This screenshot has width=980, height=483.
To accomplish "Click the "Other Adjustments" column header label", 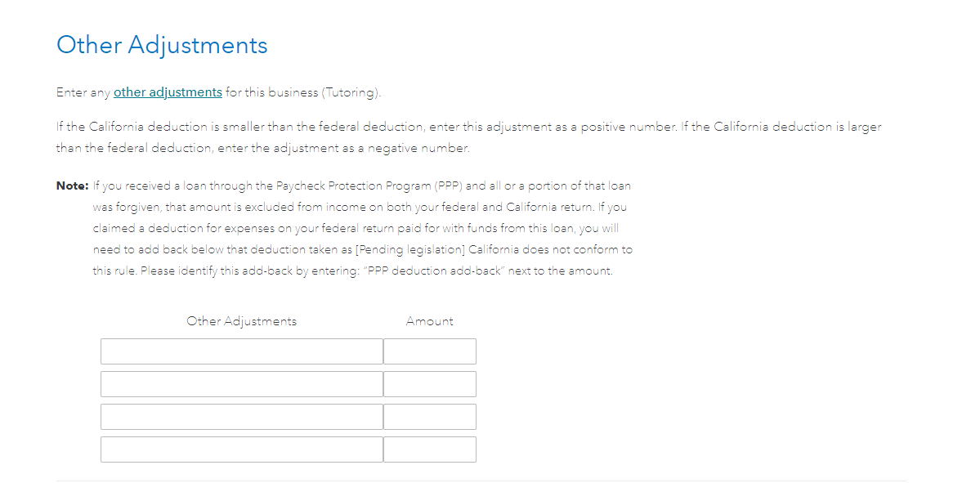I will 241,321.
